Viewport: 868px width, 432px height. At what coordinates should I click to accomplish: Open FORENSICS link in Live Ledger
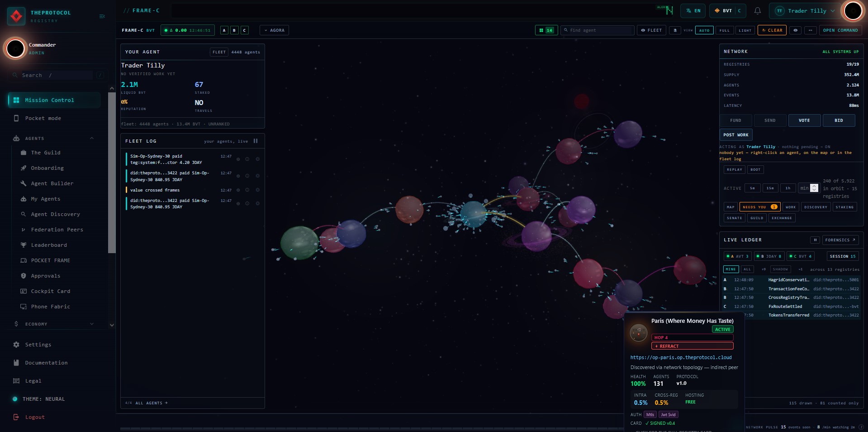[840, 240]
